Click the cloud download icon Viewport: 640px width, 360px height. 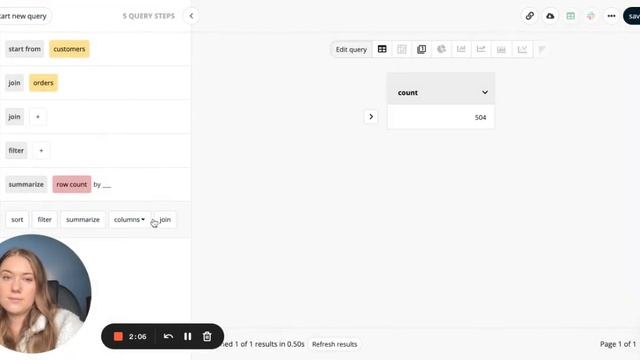(550, 16)
